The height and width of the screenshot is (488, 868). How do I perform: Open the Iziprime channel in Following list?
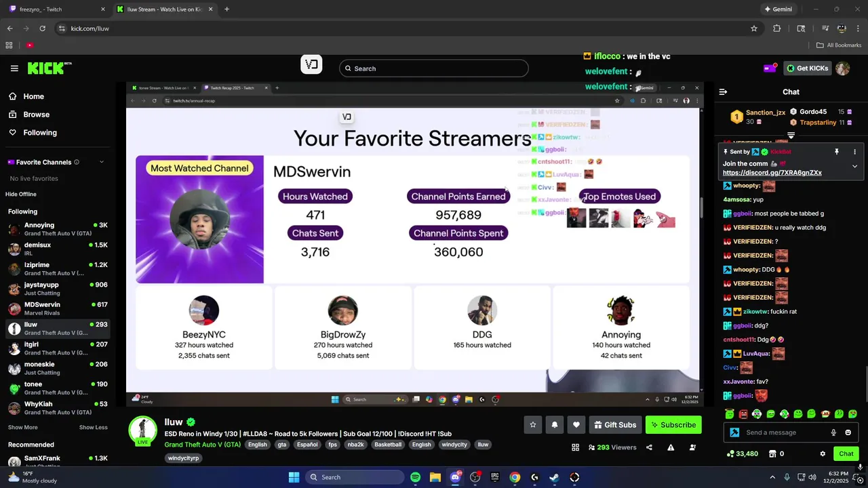(57, 268)
